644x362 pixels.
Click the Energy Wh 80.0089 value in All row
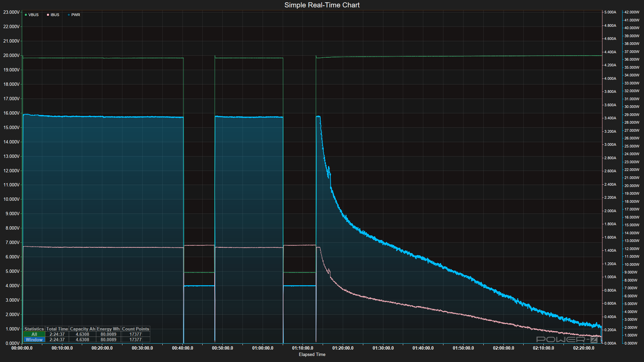click(108, 334)
